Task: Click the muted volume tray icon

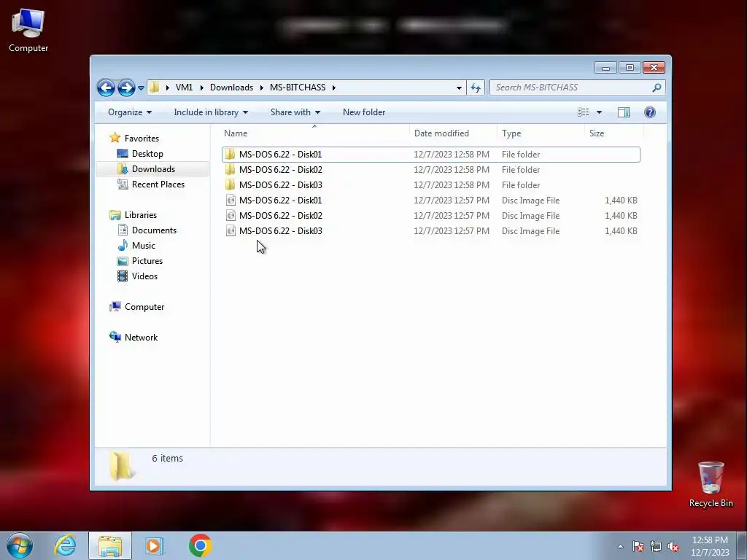Action: pyautogui.click(x=673, y=546)
